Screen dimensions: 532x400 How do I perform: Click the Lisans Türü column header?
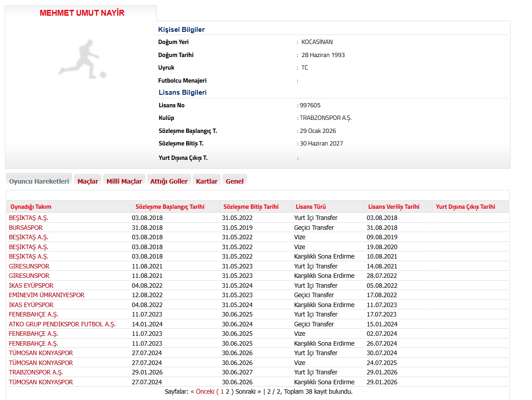tap(310, 207)
